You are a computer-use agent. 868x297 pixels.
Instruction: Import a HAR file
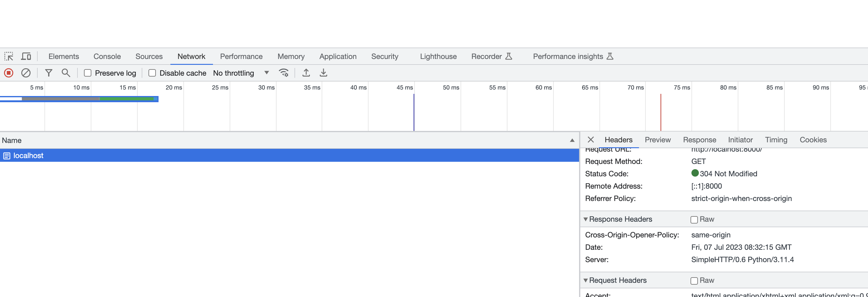click(306, 73)
